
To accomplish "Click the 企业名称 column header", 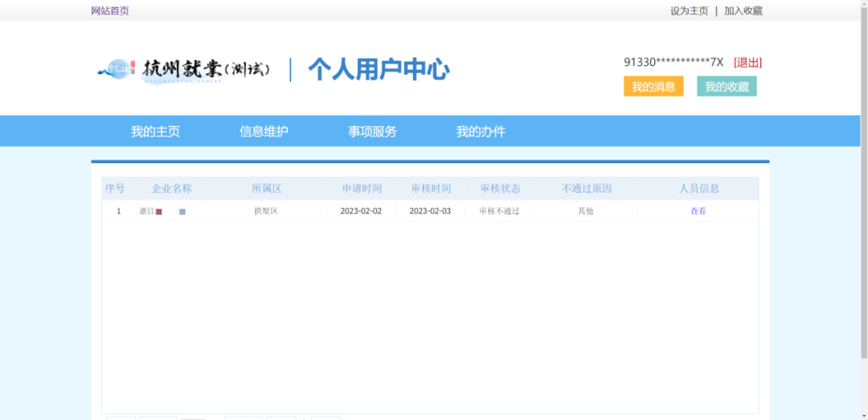I will (172, 189).
